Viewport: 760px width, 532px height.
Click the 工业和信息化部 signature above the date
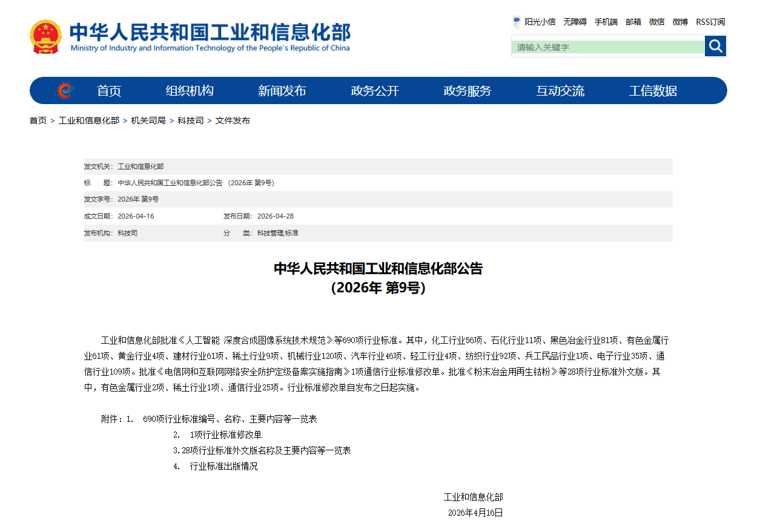coord(474,497)
